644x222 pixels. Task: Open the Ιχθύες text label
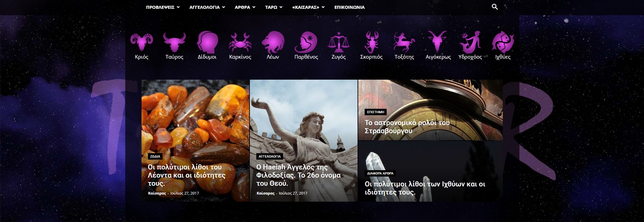503,57
